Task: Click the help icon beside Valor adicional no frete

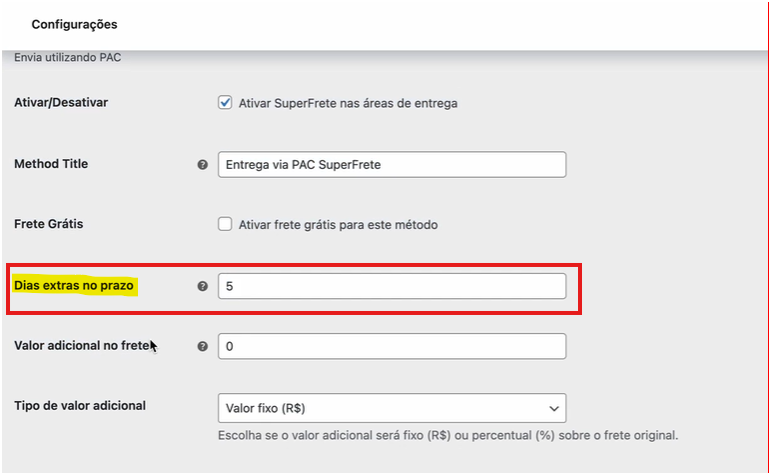Action: [x=202, y=346]
